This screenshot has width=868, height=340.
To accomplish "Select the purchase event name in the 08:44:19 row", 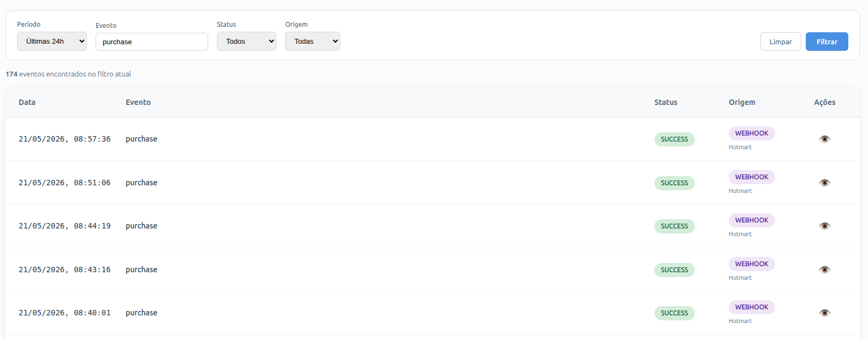I will point(141,226).
